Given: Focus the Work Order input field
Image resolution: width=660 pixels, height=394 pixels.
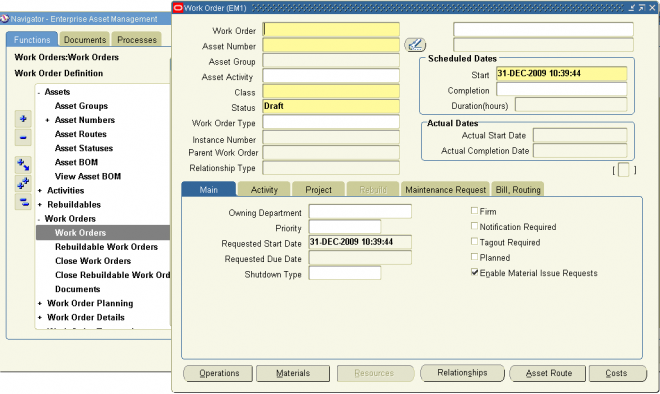Looking at the screenshot, I should tap(331, 29).
